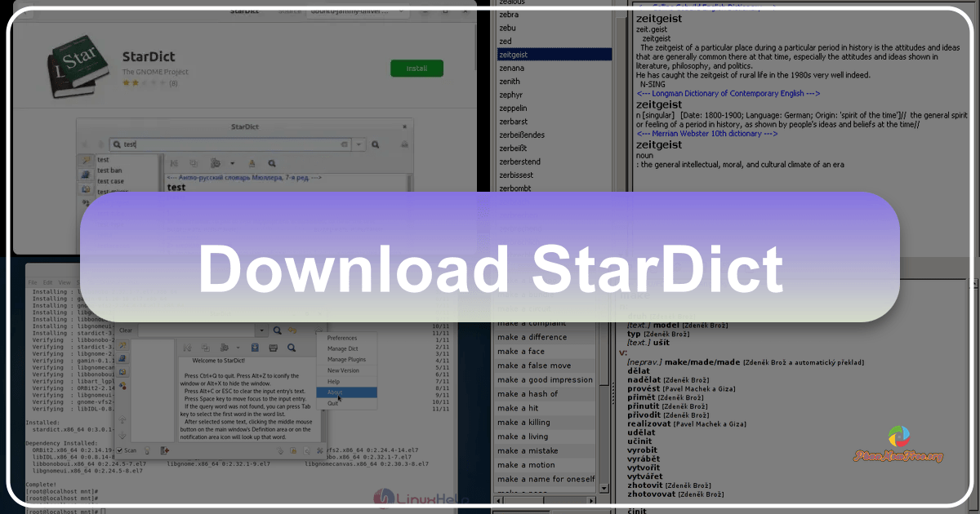This screenshot has height=514, width=980.
Task: Open the dropdown arrow next to the Clear field
Action: pyautogui.click(x=262, y=330)
